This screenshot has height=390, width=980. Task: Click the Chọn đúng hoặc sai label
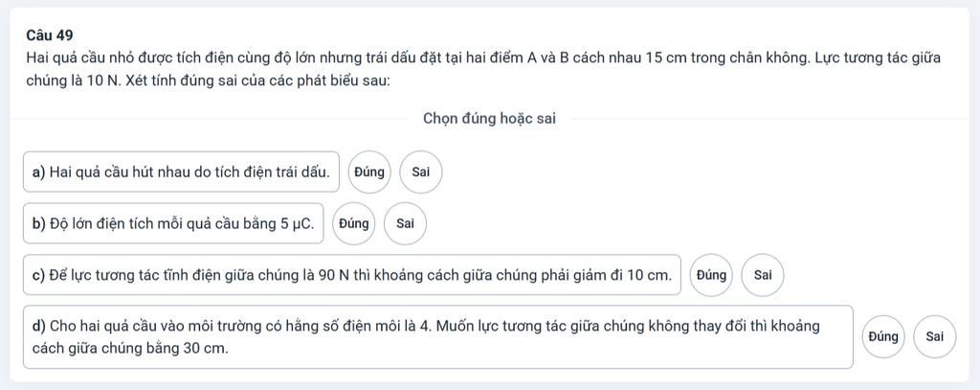pyautogui.click(x=489, y=119)
